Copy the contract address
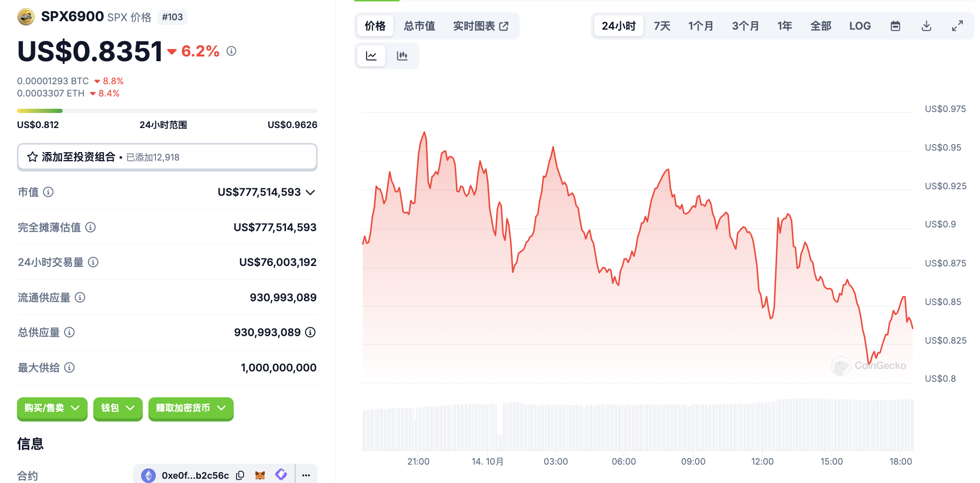Viewport: 980px width, 483px height. click(240, 475)
